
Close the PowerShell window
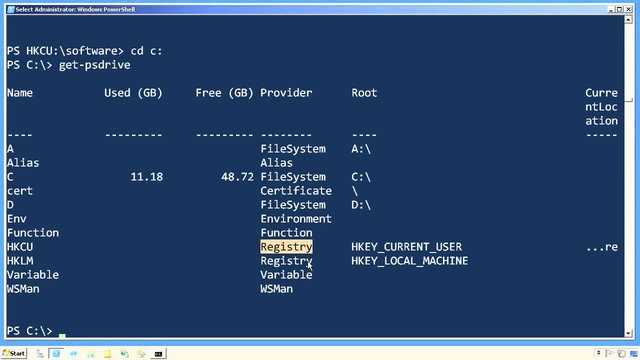tap(629, 9)
